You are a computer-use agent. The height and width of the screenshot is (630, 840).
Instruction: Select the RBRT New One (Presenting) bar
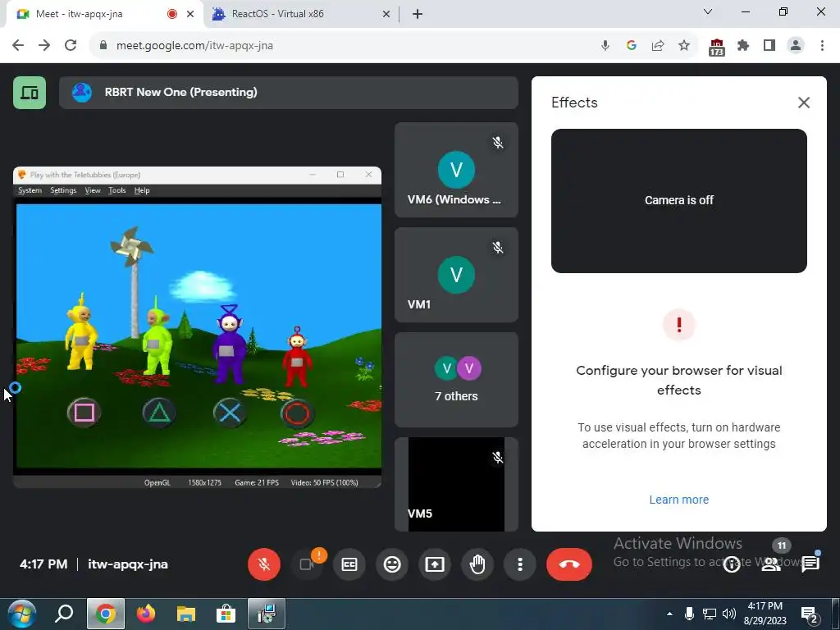(x=289, y=93)
